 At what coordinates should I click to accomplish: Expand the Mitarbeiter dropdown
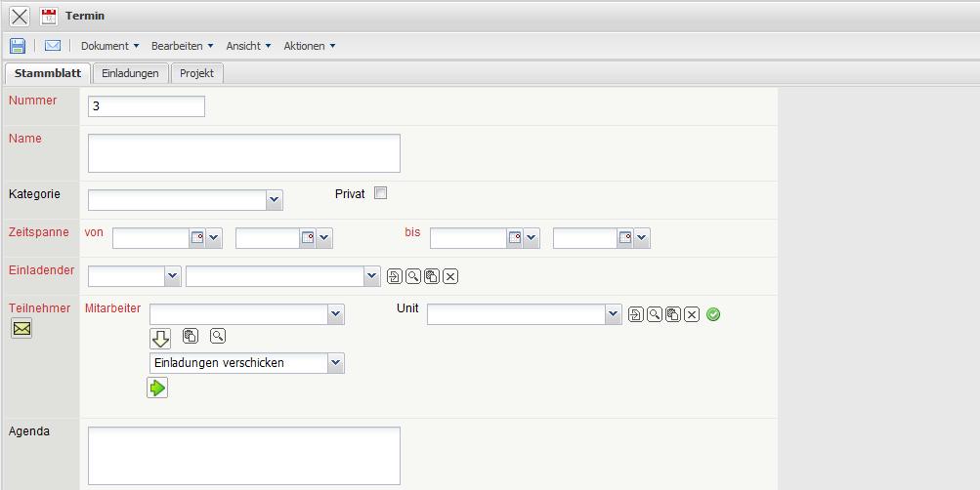tap(336, 314)
